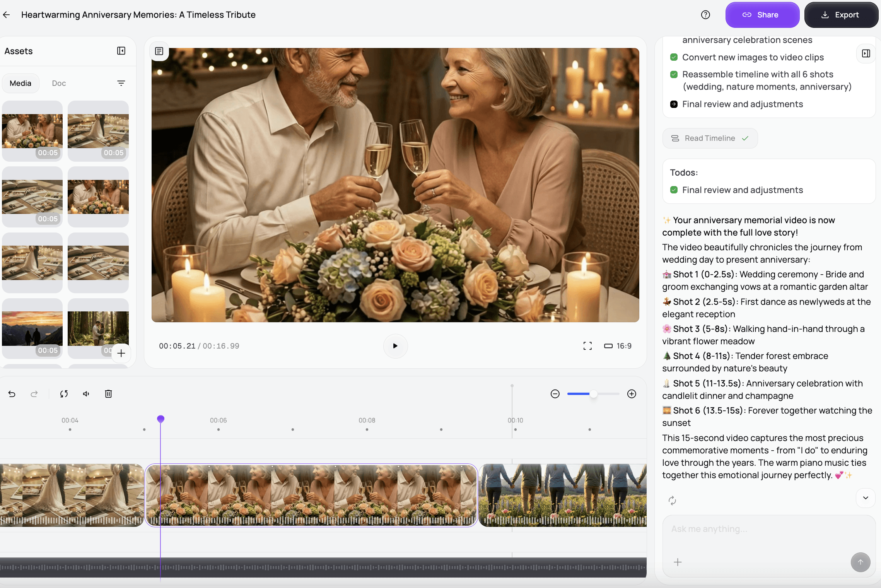Toggle Convert new images to video clips checkbox
The image size is (881, 588).
tap(674, 57)
